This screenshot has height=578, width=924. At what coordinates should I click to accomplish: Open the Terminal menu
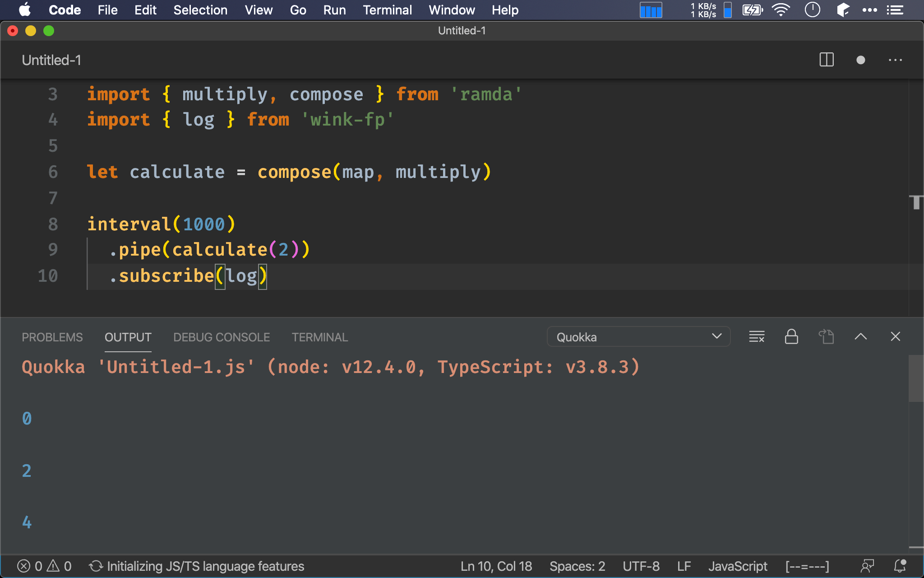tap(387, 10)
